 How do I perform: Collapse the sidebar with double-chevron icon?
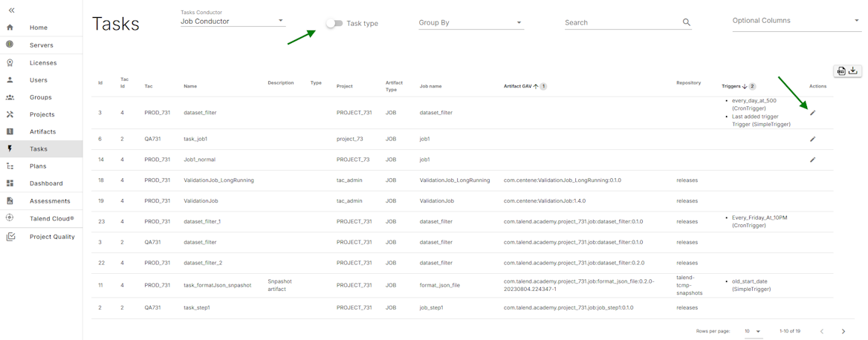coord(11,10)
